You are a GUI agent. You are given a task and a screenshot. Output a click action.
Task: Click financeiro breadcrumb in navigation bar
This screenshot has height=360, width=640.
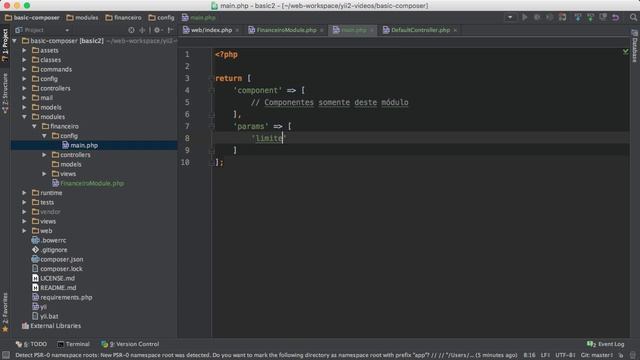[x=124, y=18]
